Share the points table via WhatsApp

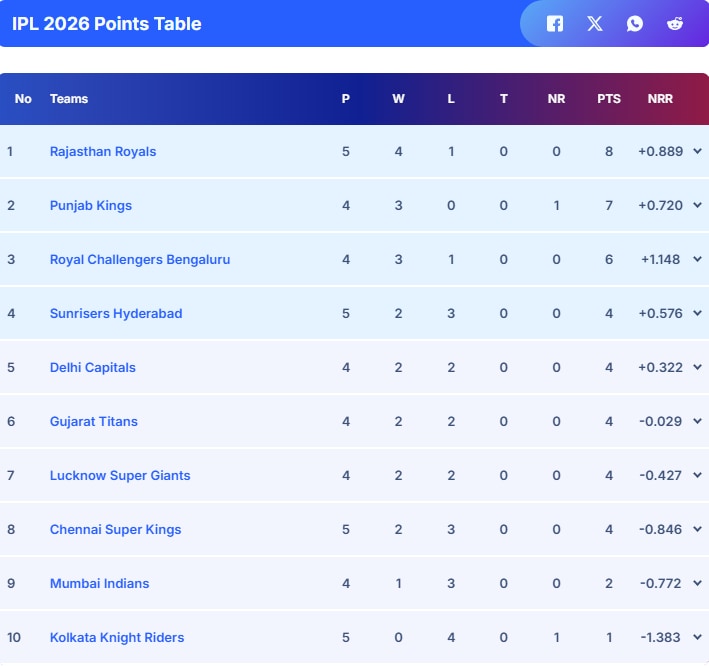635,24
